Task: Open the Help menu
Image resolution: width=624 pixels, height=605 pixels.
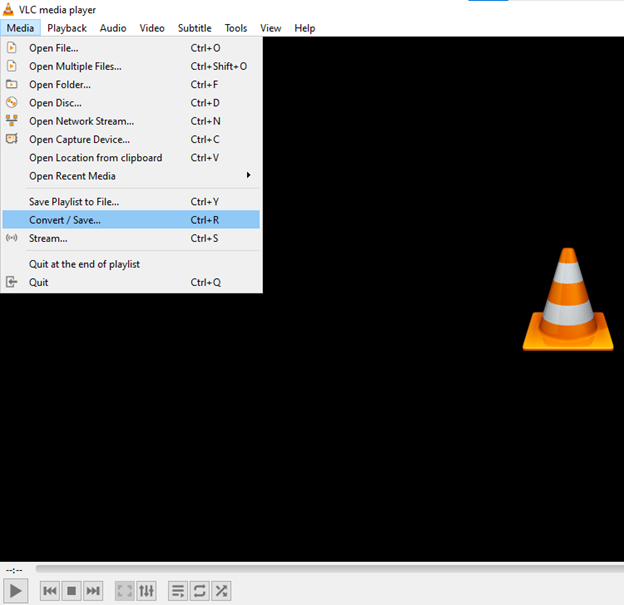Action: [305, 28]
